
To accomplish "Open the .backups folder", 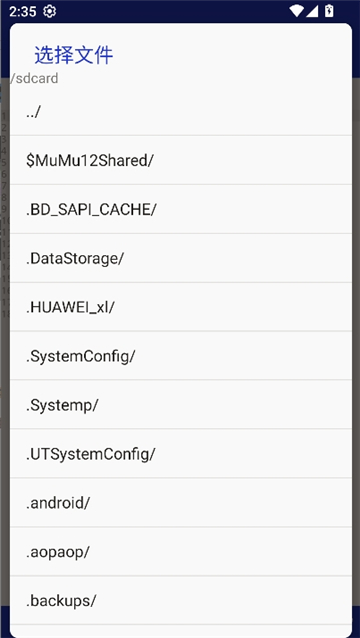I will (181, 600).
